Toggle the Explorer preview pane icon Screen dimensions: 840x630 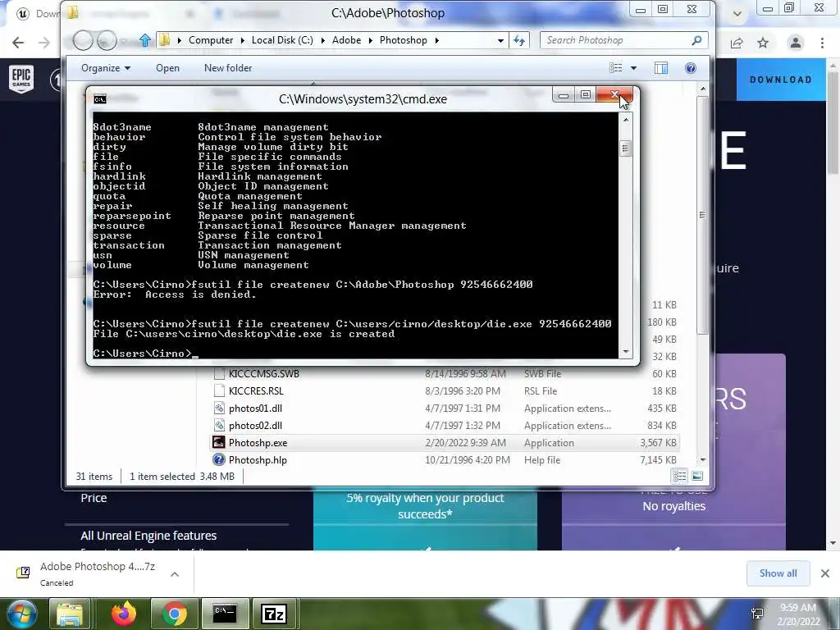[x=661, y=68]
